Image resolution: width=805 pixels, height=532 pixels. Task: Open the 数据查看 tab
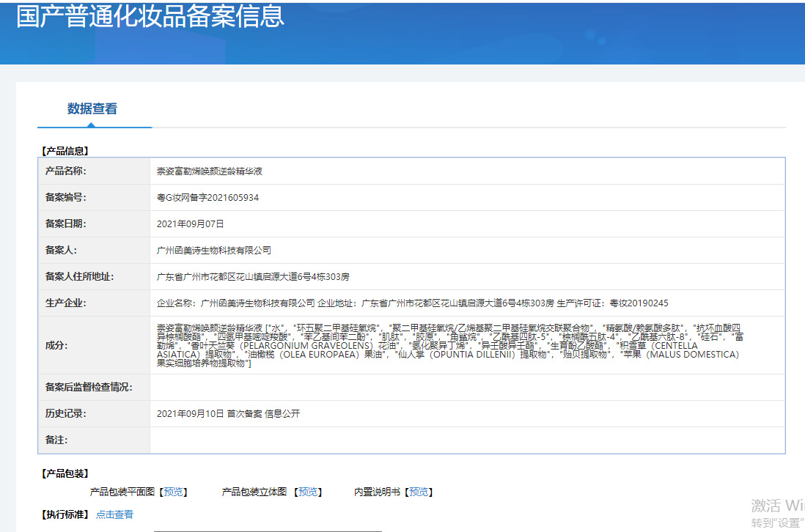coord(92,109)
